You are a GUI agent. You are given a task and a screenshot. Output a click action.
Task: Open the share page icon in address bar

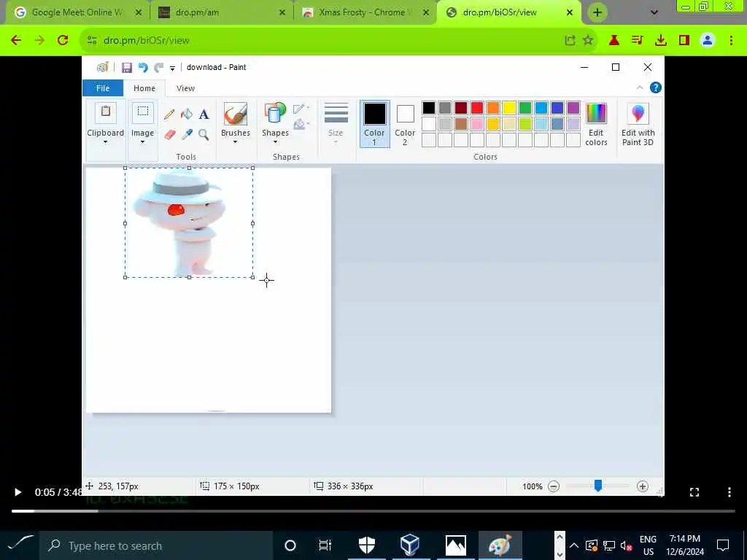click(x=570, y=41)
